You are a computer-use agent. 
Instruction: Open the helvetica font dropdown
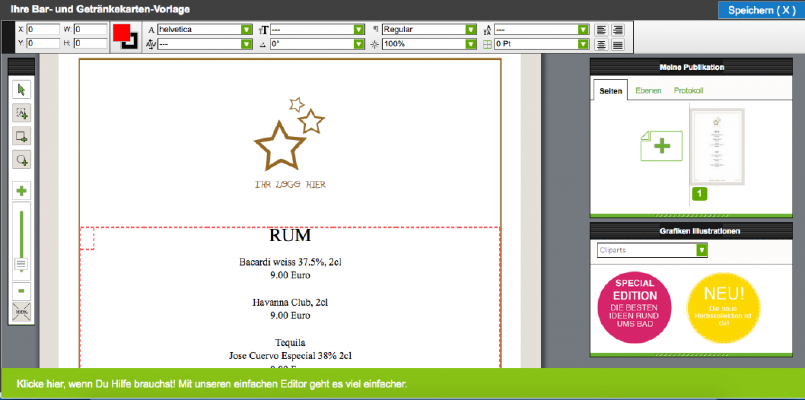[x=205, y=30]
